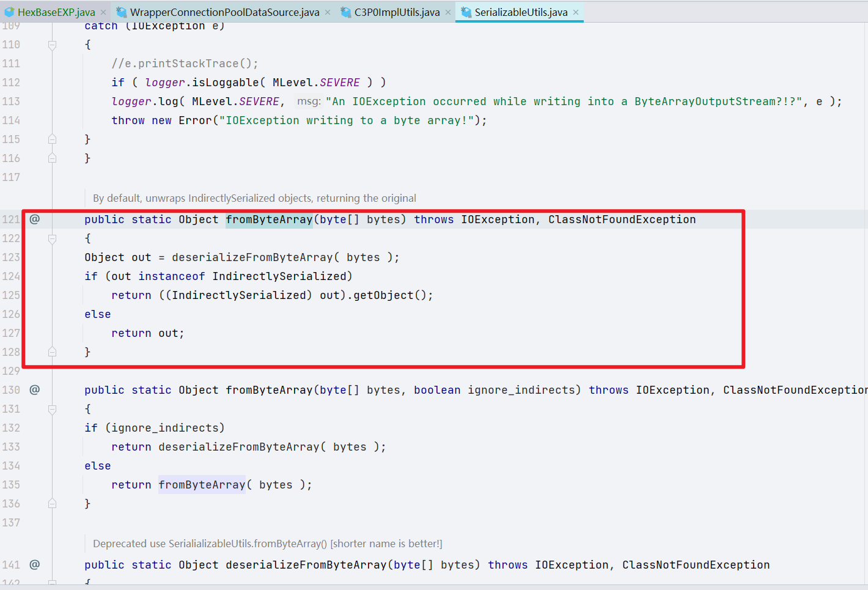
Task: Click the HexBaseEXP.java file icon
Action: pyautogui.click(x=9, y=12)
